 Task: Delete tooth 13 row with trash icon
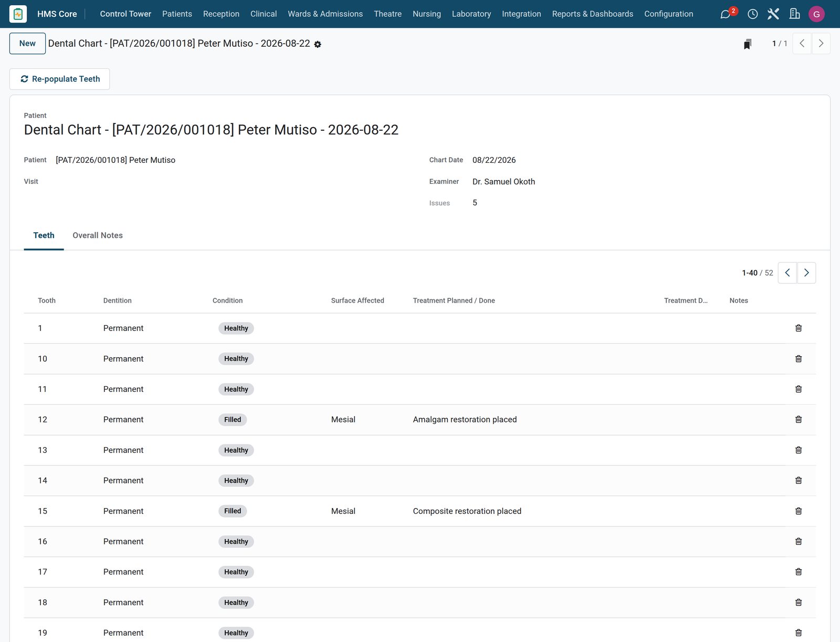[799, 450]
